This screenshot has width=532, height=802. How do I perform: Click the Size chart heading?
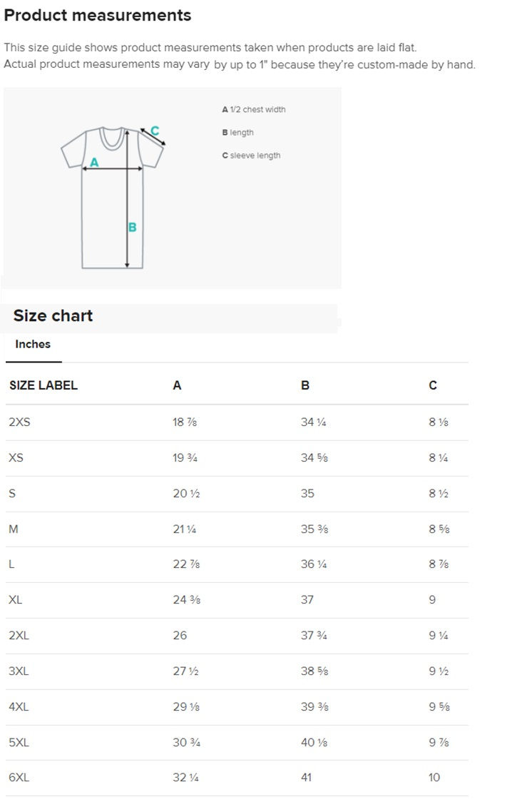[52, 315]
